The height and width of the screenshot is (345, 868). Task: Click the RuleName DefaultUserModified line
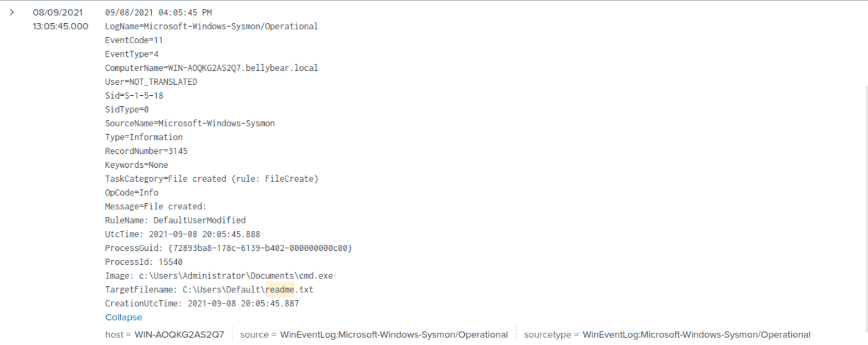coord(175,220)
